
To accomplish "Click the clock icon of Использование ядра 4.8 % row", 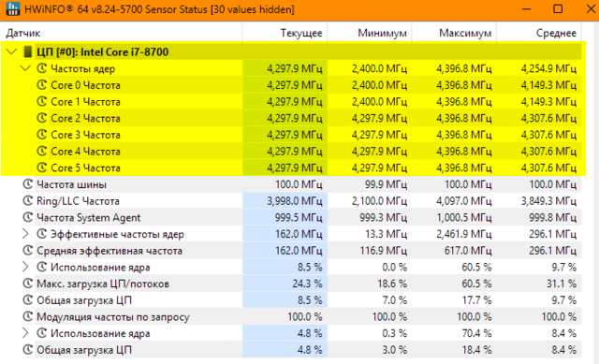I will (41, 333).
